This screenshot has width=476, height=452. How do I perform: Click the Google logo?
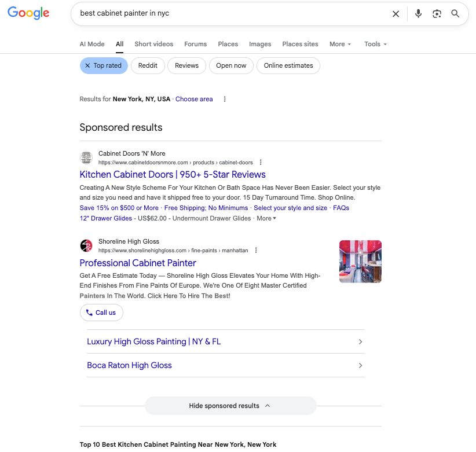point(28,14)
